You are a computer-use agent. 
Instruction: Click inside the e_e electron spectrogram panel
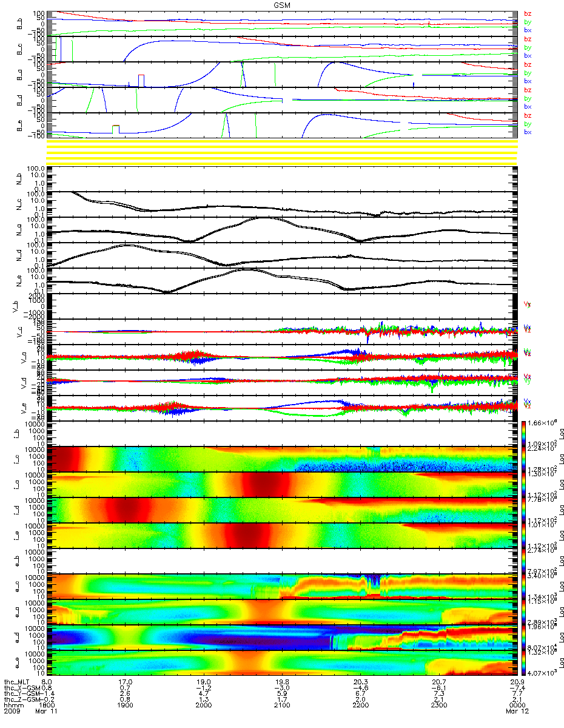(282, 663)
